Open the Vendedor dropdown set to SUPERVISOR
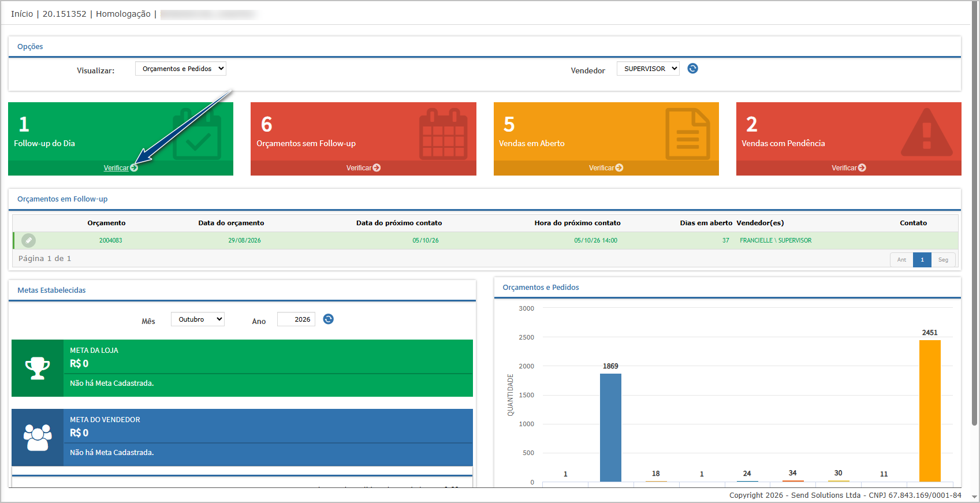Image resolution: width=980 pixels, height=503 pixels. coord(648,69)
